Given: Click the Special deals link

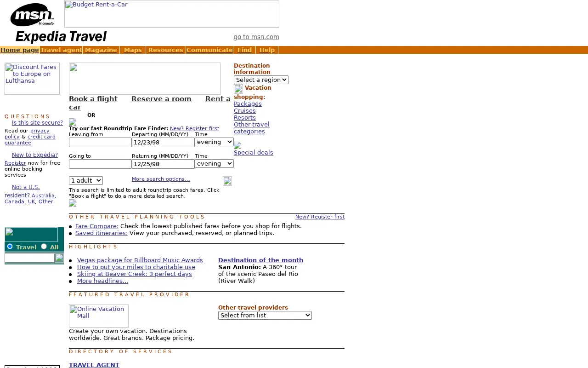Looking at the screenshot, I should pyautogui.click(x=254, y=153).
